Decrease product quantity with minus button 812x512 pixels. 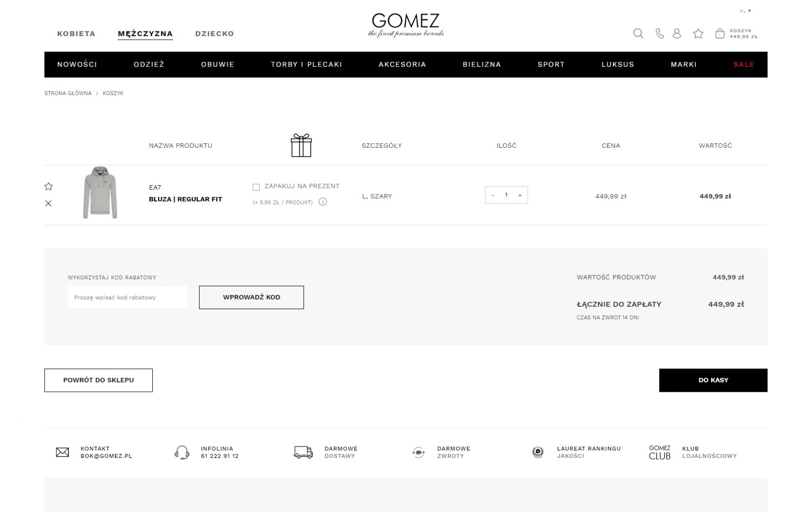tap(493, 195)
